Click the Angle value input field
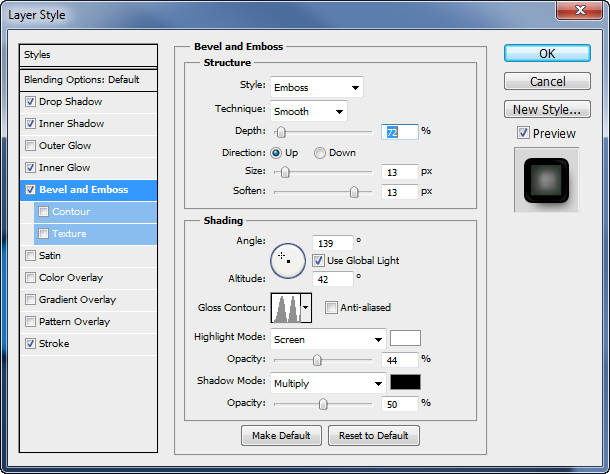This screenshot has height=474, width=610. click(x=333, y=243)
